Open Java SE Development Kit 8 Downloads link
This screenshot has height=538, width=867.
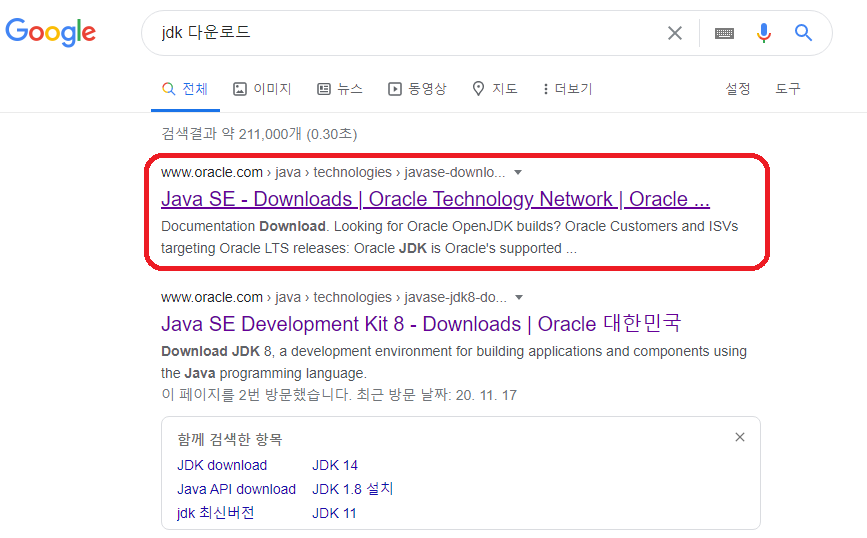pyautogui.click(x=421, y=324)
